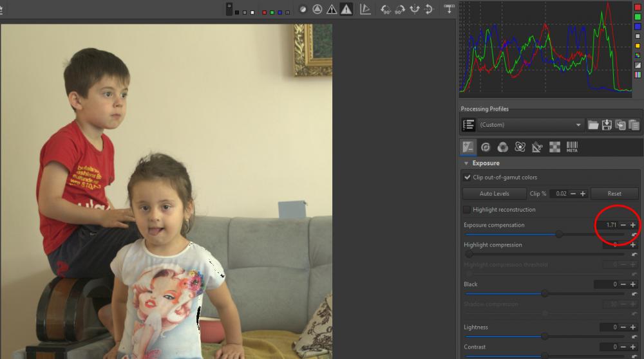Switch to the Raw tab
Viewport: 644px width, 359px height.
tap(554, 147)
